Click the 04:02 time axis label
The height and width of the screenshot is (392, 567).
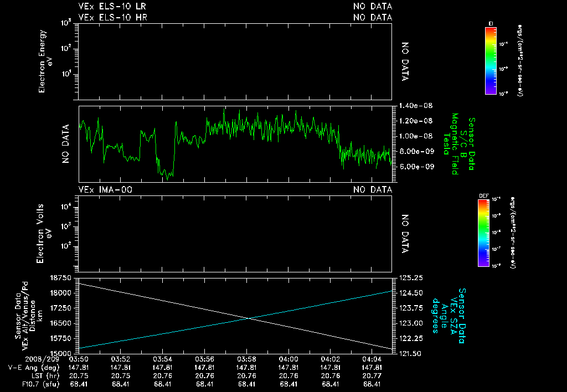pos(331,359)
